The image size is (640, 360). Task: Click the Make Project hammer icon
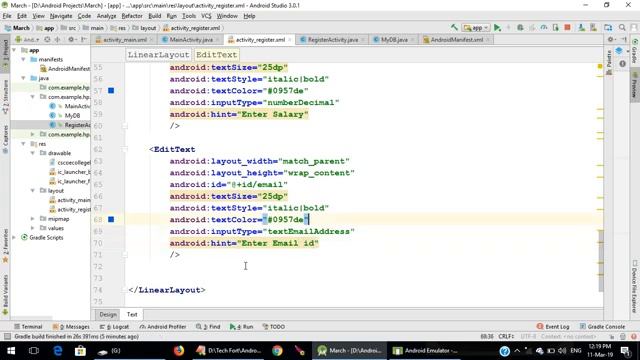pyautogui.click(x=454, y=27)
